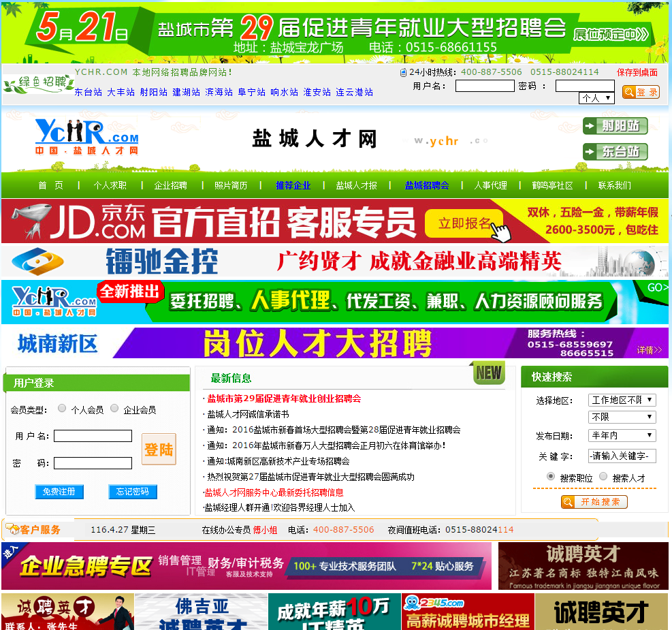The width and height of the screenshot is (672, 630).
Task: Click the 立即报名 button on JD banner
Action: 464,223
